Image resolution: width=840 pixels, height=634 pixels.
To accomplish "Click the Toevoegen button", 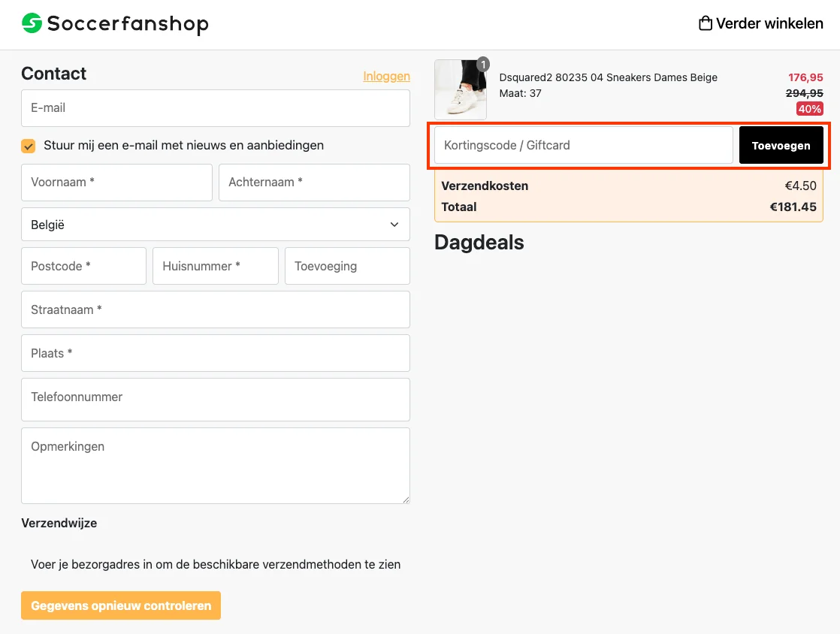I will (x=781, y=144).
